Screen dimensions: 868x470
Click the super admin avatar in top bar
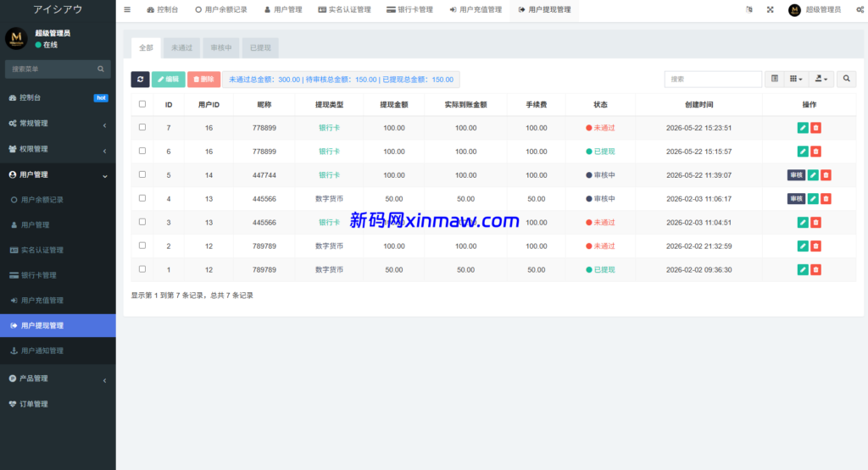click(x=794, y=10)
